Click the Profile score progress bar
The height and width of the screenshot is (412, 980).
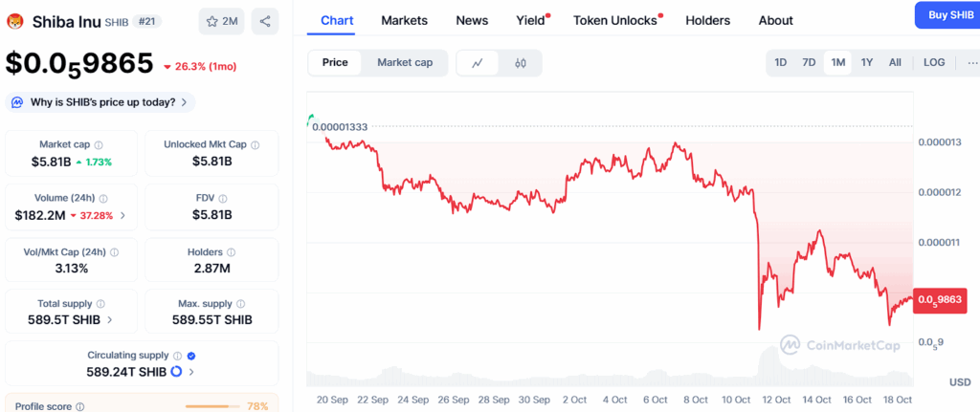coord(212,406)
